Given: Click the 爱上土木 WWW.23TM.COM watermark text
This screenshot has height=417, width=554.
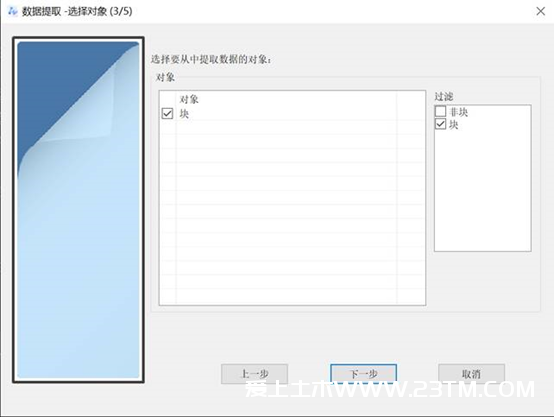Looking at the screenshot, I should point(390,389).
